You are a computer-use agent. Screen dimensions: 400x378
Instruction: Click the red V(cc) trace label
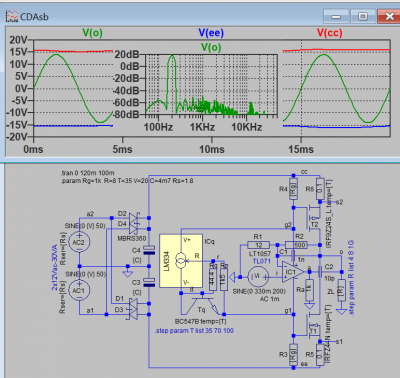[x=329, y=33]
